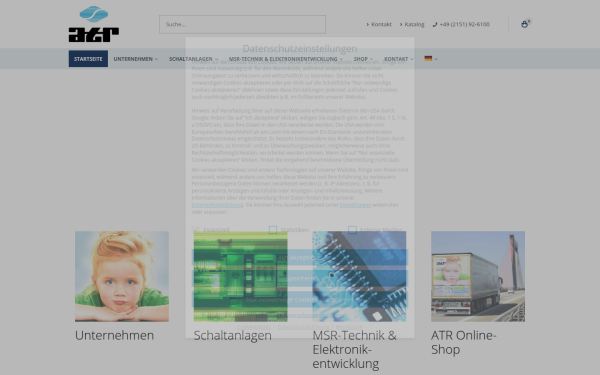Click the arrow icon before Kontakt
The width and height of the screenshot is (600, 375).
click(x=368, y=24)
